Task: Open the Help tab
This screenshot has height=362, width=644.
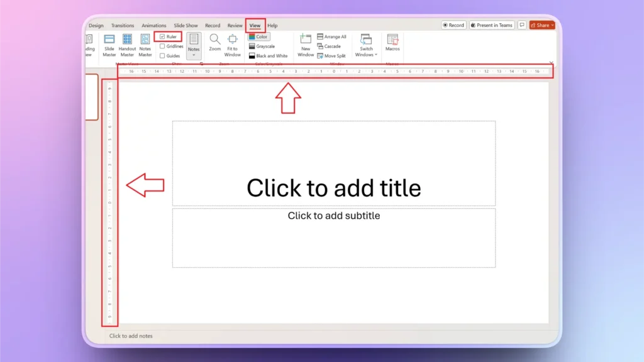Action: click(x=272, y=25)
